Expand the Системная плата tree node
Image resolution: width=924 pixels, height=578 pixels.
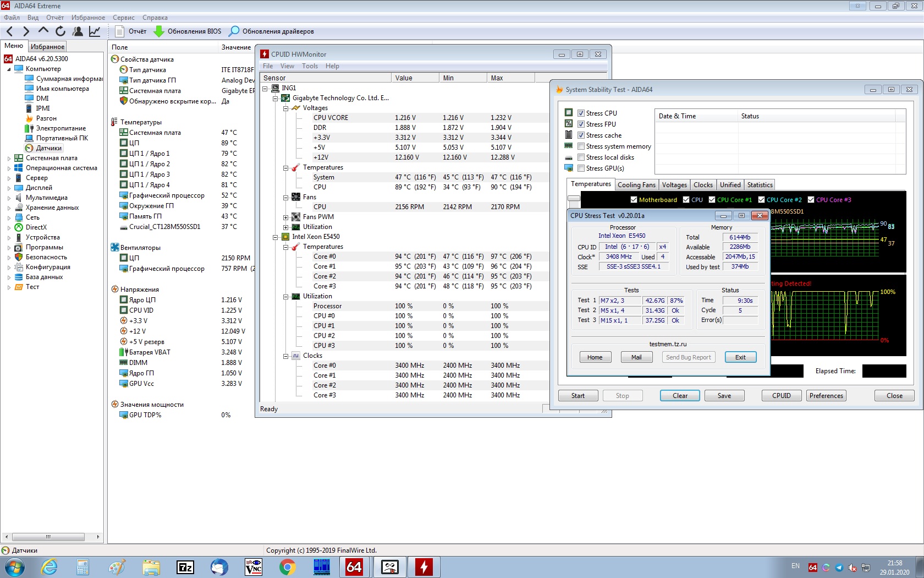click(x=9, y=158)
